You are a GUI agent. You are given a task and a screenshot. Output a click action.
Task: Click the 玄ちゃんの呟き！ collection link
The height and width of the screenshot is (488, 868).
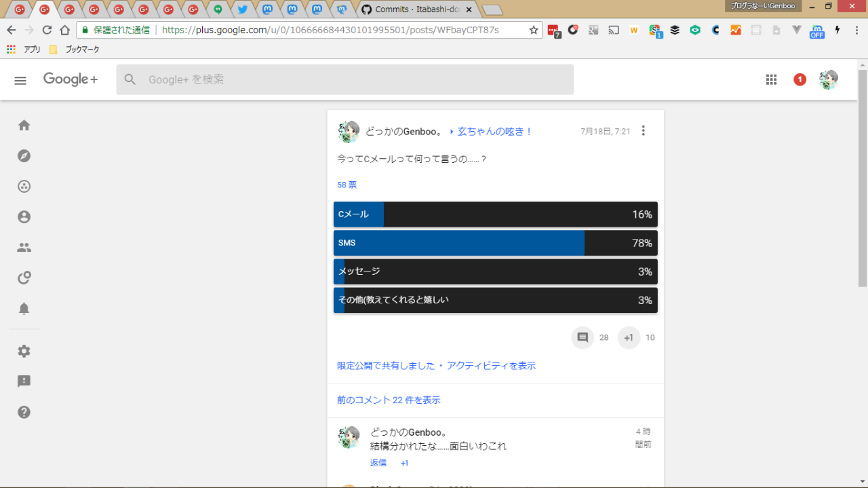(x=494, y=132)
